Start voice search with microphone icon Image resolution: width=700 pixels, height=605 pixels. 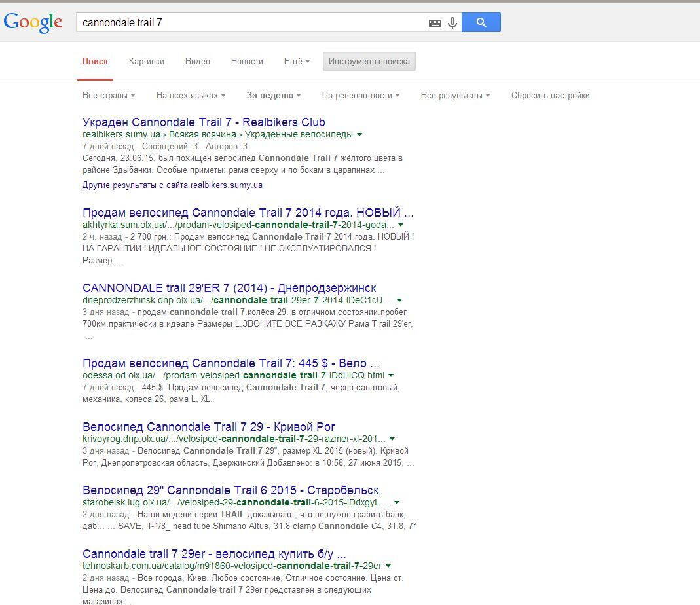pos(452,23)
